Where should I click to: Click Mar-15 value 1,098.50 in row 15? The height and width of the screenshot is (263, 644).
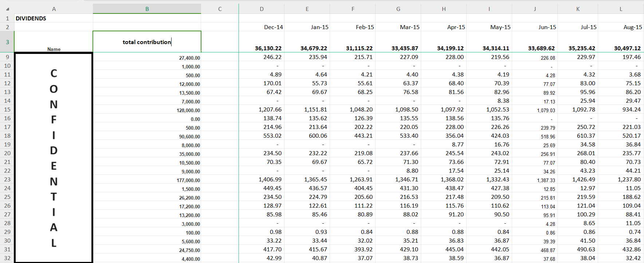click(398, 109)
